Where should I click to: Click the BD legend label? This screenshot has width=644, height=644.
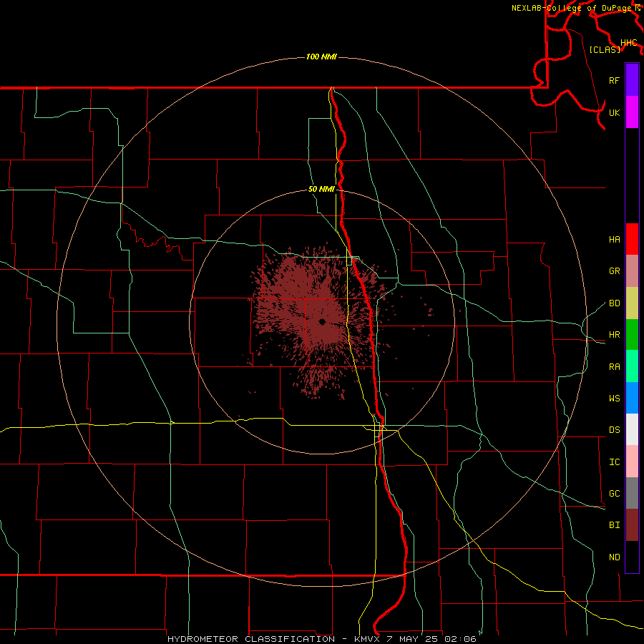tap(614, 303)
